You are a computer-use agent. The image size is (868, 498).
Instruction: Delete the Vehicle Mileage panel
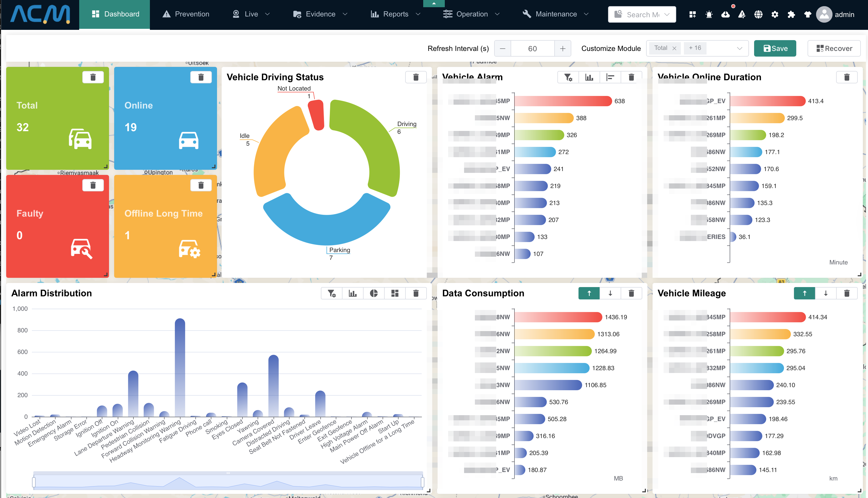[846, 293]
